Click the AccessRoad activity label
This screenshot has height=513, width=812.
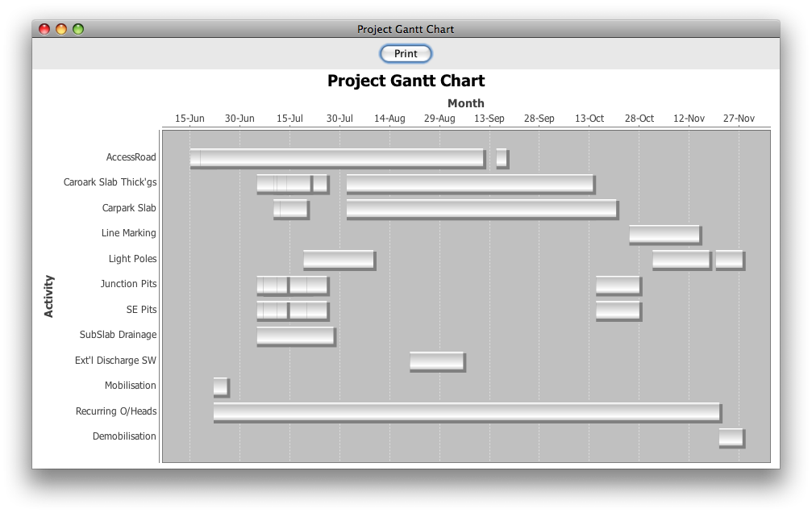point(131,157)
